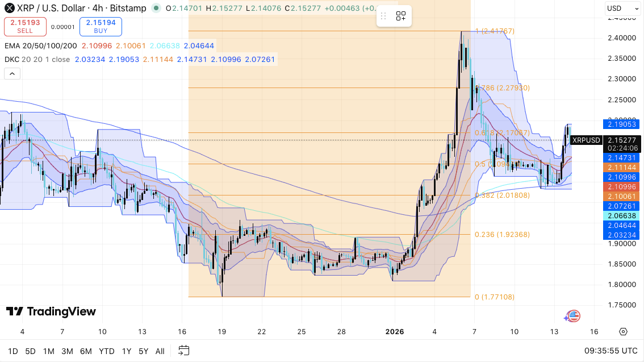
Task: Open the USD currency dropdown
Action: (x=621, y=9)
